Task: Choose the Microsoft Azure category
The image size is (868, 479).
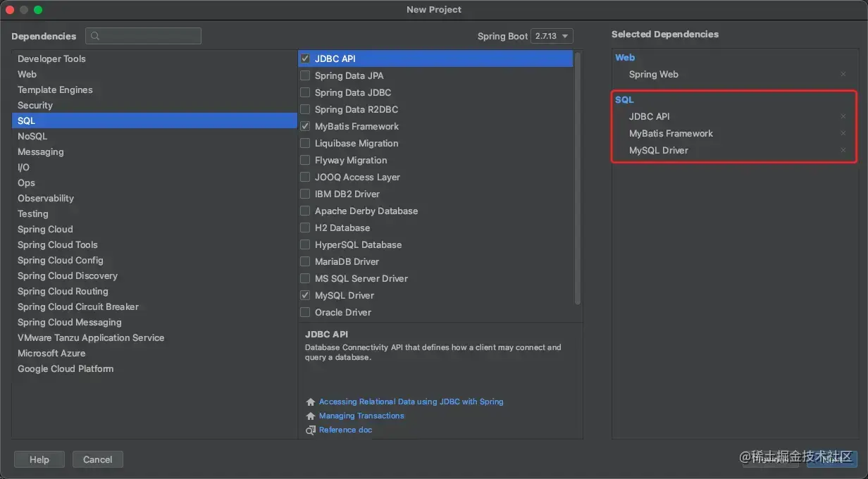Action: [x=154, y=353]
